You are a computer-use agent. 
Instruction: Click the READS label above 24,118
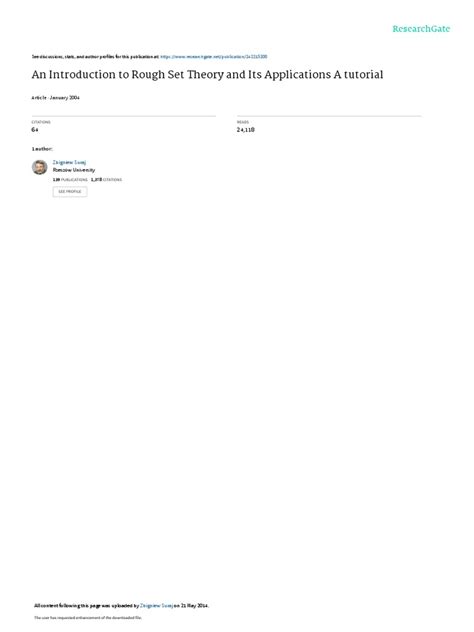(x=243, y=122)
